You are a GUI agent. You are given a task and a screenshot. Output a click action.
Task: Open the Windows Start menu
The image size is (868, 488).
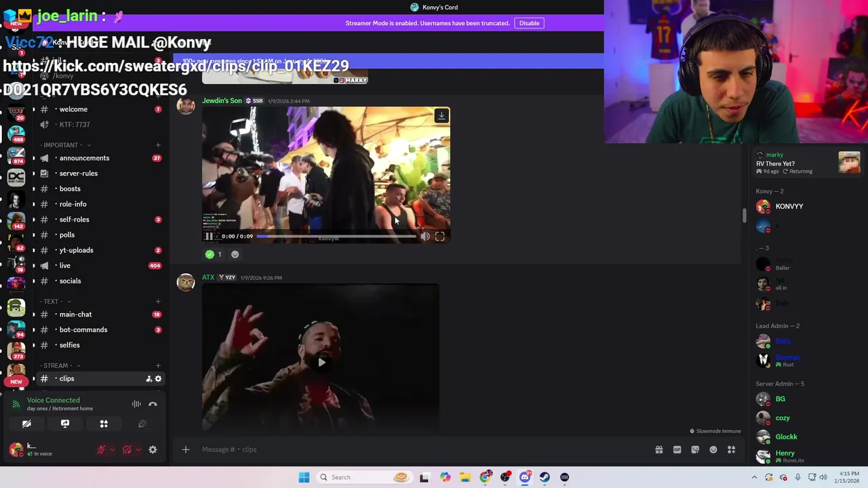pos(304,477)
